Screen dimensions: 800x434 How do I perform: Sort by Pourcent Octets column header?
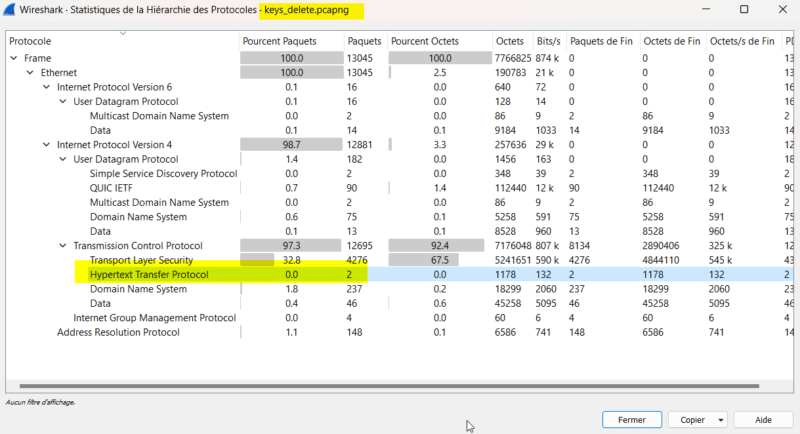(x=439, y=41)
